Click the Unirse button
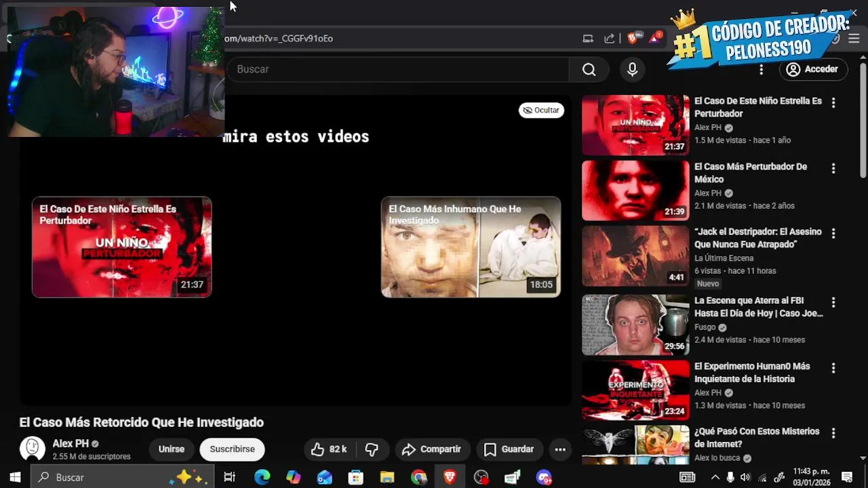This screenshot has width=868, height=488. point(171,449)
